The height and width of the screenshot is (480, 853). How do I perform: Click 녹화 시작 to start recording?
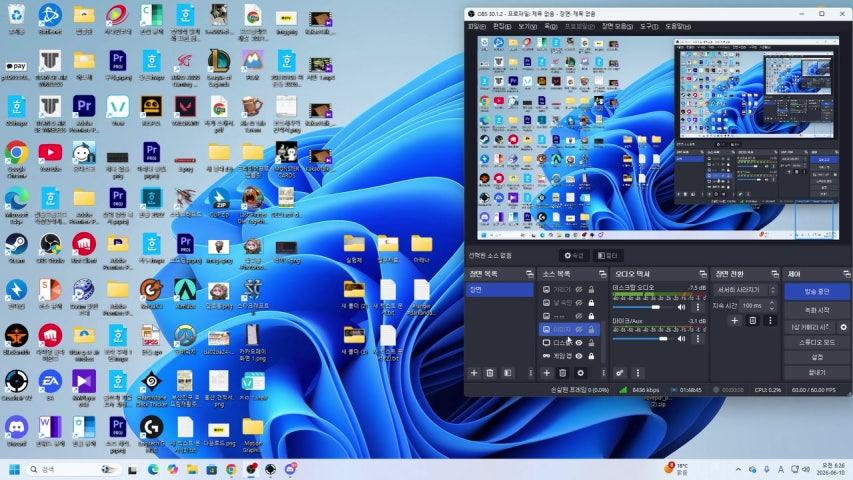817,310
